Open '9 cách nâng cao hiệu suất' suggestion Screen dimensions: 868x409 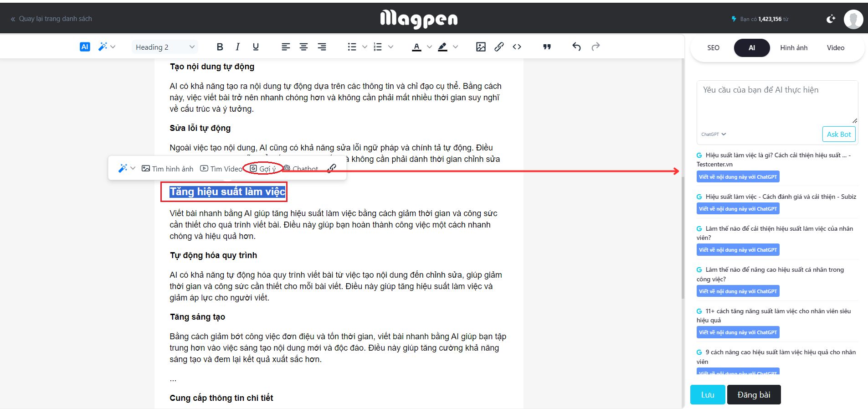(776, 357)
